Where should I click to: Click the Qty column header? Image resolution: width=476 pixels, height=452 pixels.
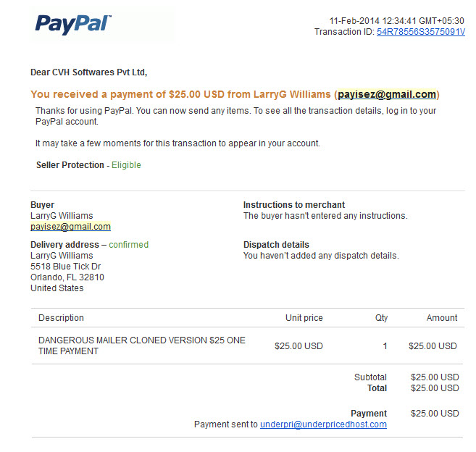[x=381, y=318]
